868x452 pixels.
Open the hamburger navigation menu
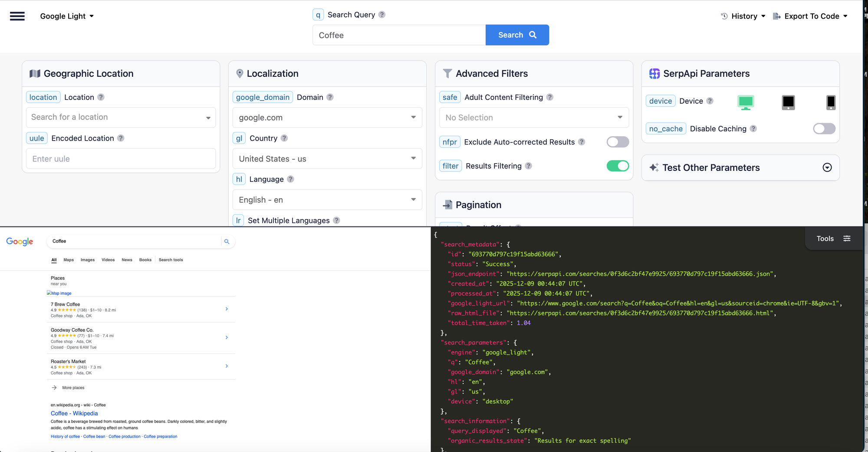point(17,16)
